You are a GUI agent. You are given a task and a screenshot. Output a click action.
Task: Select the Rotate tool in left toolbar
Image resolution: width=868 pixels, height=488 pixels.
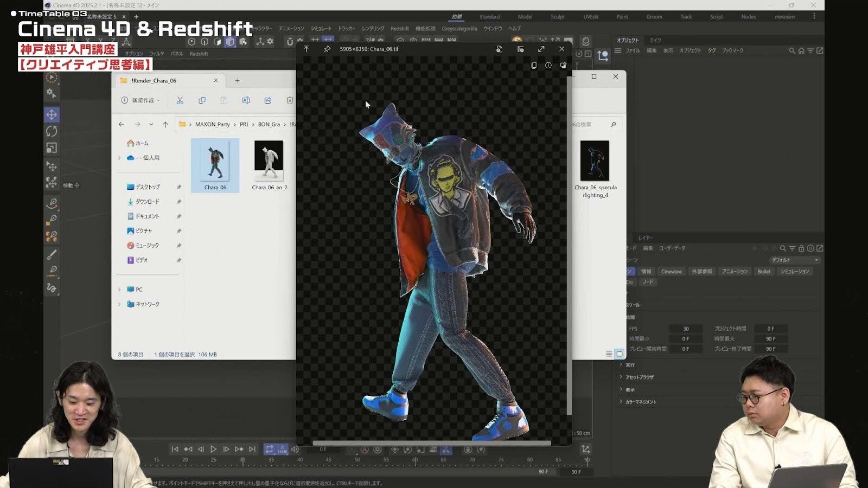click(x=52, y=131)
